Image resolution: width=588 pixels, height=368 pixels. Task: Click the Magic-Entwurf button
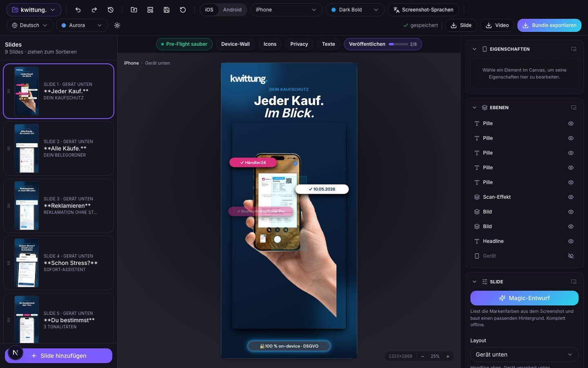point(524,298)
